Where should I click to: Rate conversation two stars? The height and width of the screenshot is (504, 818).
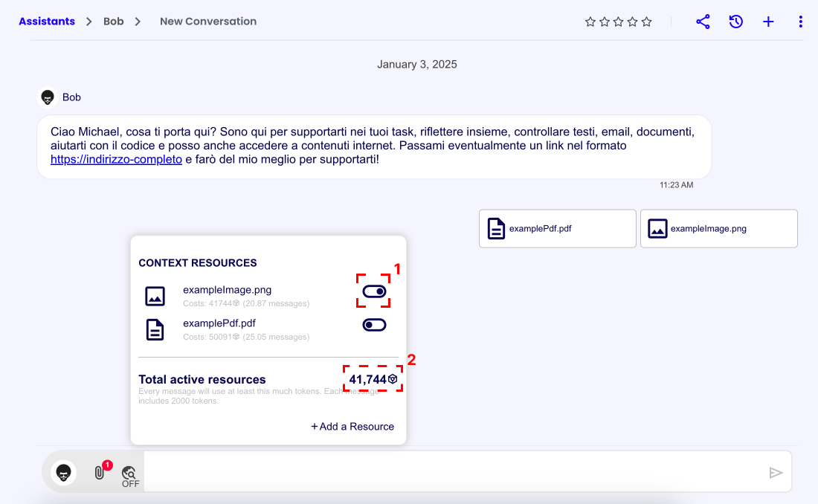(x=604, y=22)
